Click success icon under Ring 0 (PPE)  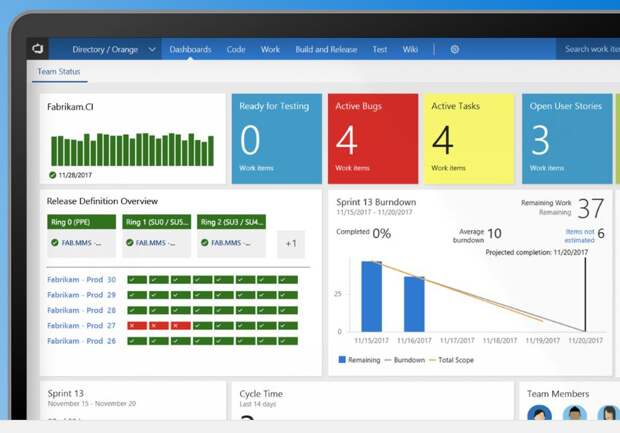(x=55, y=242)
